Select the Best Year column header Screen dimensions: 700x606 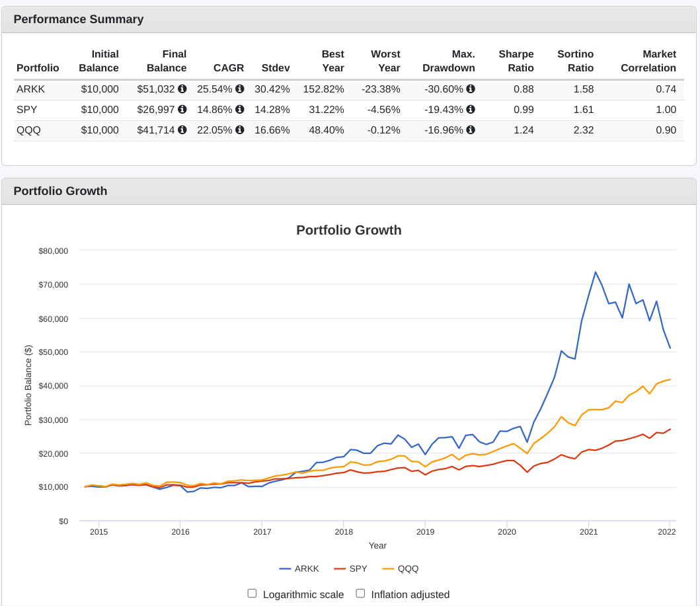coord(333,61)
